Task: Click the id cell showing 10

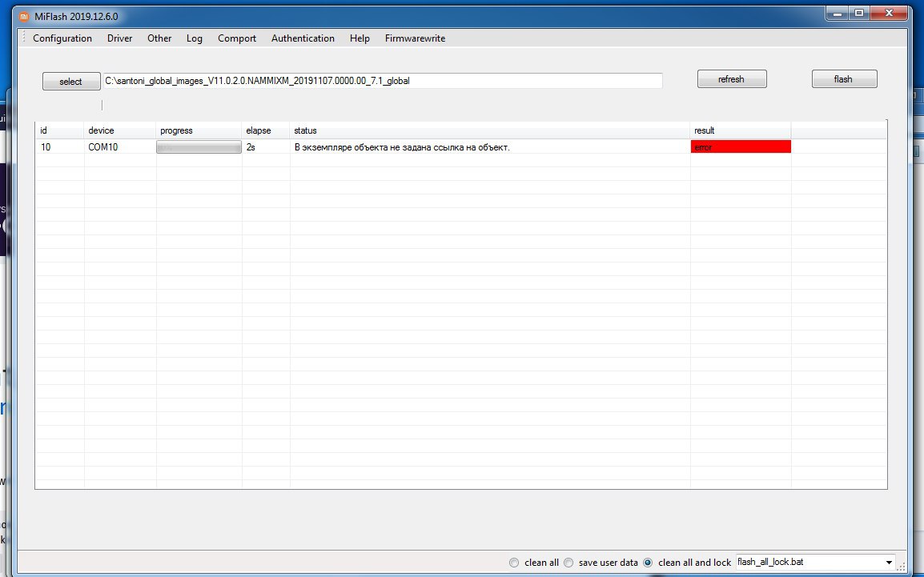Action: [x=59, y=147]
